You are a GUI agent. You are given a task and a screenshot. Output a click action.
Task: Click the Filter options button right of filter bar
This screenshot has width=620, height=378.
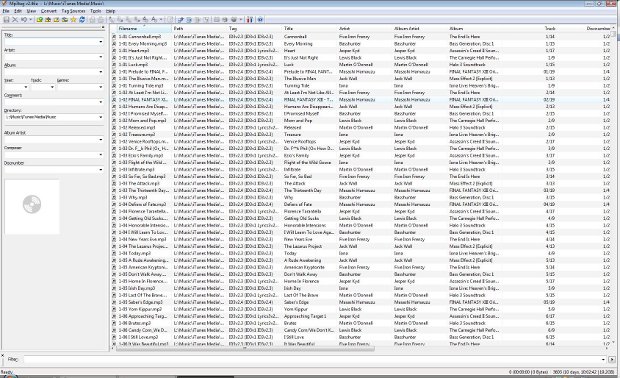click(x=612, y=359)
